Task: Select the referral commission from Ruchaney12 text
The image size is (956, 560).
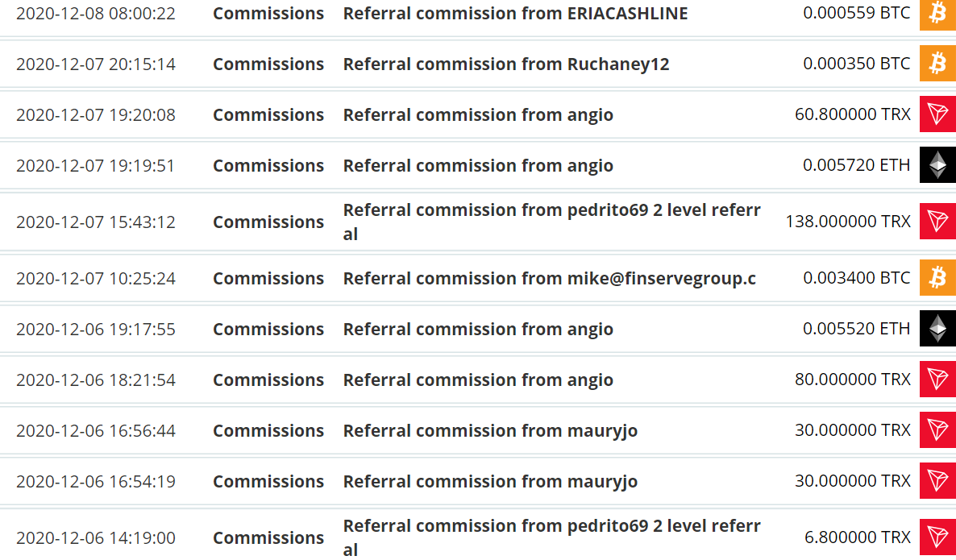Action: [506, 64]
